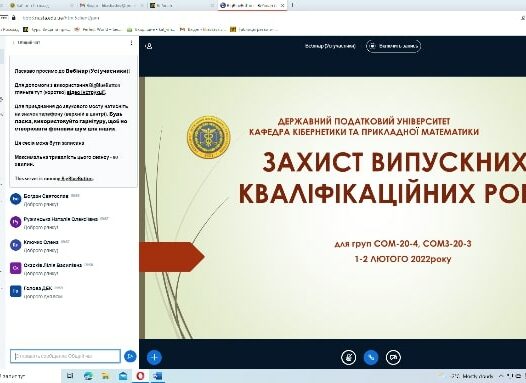The width and height of the screenshot is (526, 383).
Task: Click the BigBlueButton link in welcome message
Action: pos(77,178)
